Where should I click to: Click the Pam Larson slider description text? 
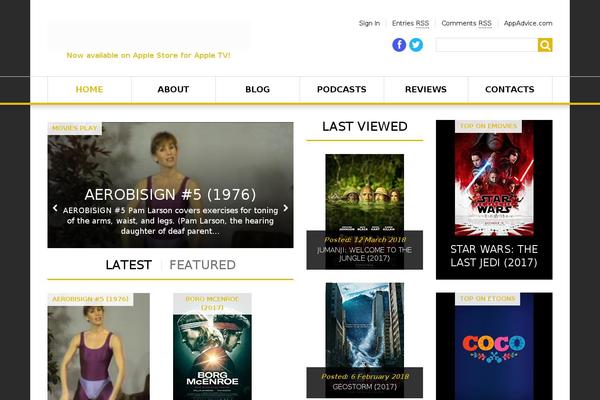[170, 221]
